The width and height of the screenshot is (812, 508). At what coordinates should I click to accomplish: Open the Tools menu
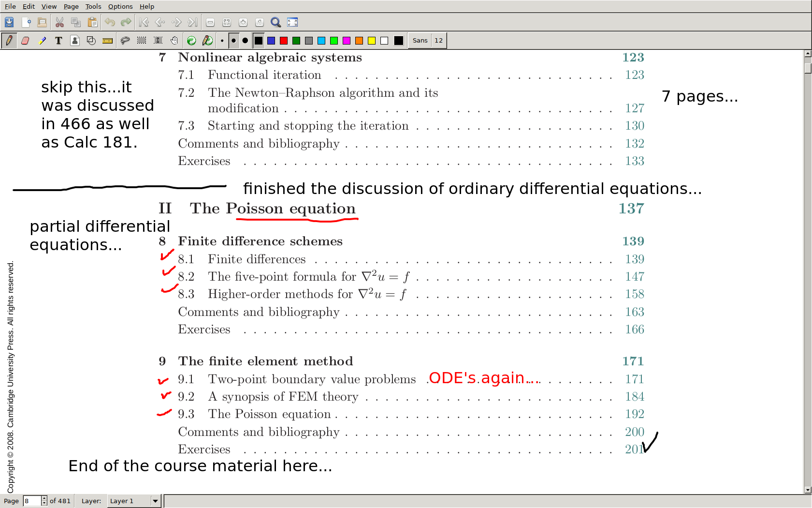(93, 6)
